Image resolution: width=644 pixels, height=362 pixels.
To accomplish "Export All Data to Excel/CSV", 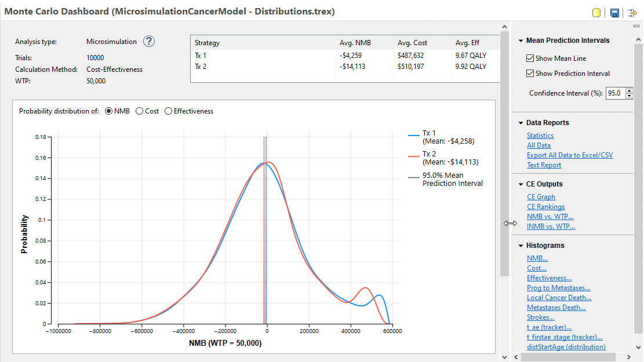I will tap(570, 155).
